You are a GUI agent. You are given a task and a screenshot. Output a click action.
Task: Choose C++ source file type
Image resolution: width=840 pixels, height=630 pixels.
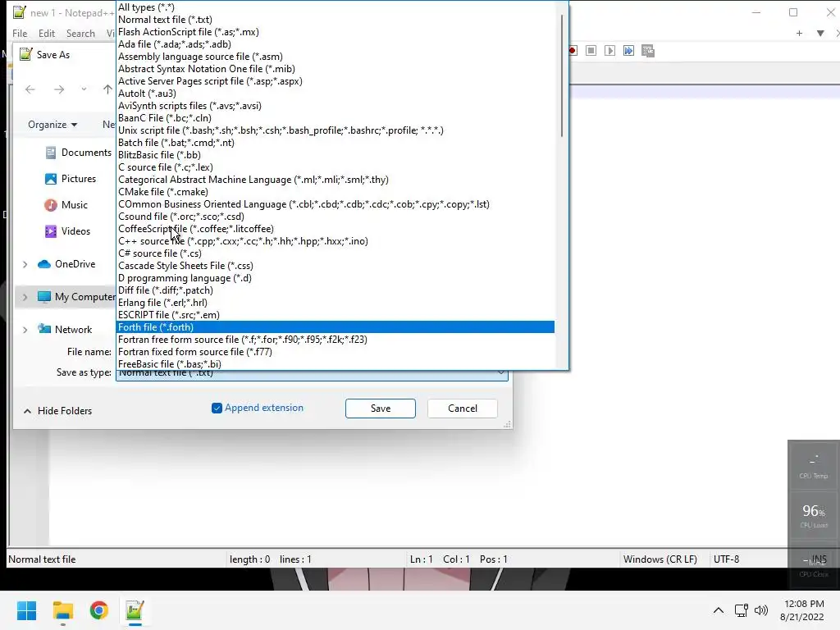tap(336, 242)
